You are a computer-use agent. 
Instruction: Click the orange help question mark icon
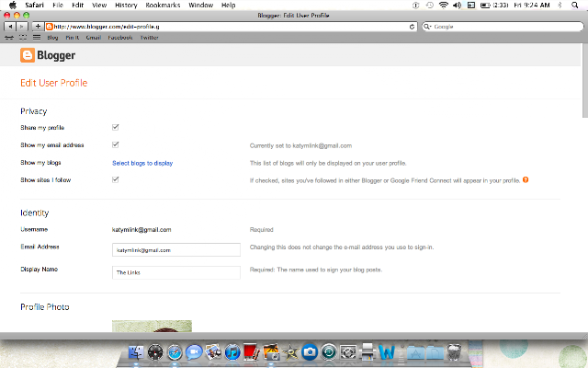pyautogui.click(x=526, y=180)
